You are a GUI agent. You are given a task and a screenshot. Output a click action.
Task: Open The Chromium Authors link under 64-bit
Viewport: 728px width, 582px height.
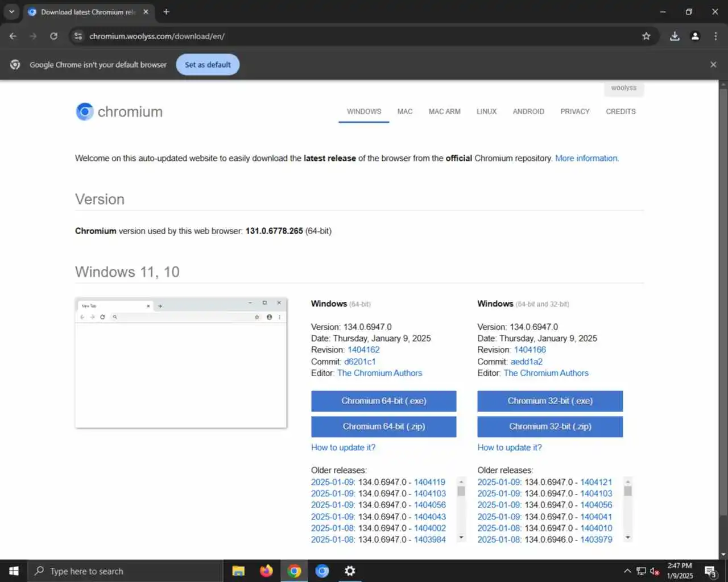click(x=379, y=373)
